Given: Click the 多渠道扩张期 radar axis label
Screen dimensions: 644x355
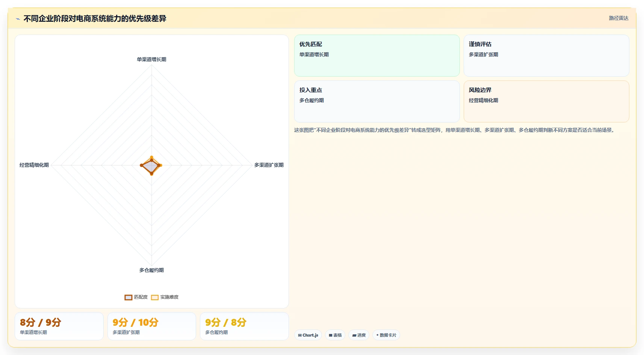Looking at the screenshot, I should coord(269,165).
